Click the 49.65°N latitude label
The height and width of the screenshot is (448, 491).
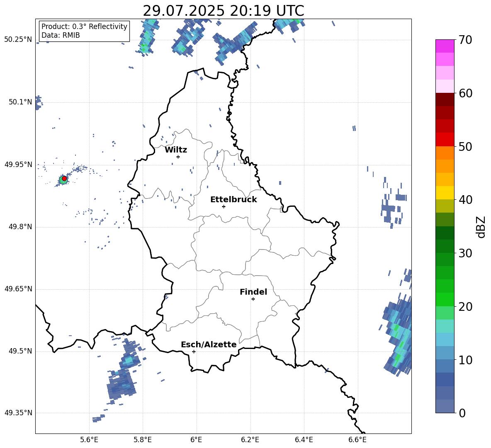(x=18, y=289)
